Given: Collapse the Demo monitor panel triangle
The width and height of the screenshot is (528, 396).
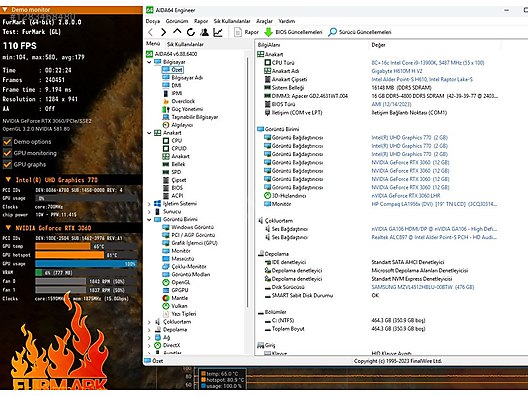Looking at the screenshot, I should click(5, 10).
